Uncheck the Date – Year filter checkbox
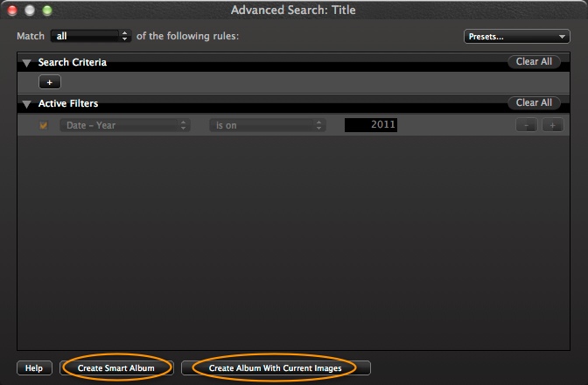 coord(44,125)
